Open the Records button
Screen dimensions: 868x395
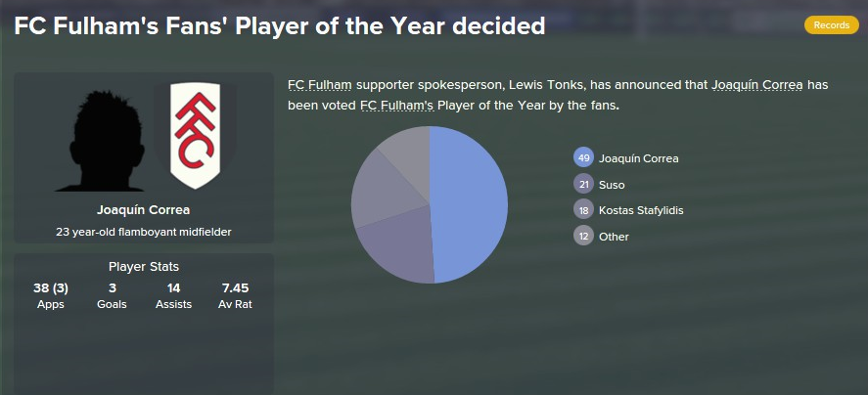point(831,25)
